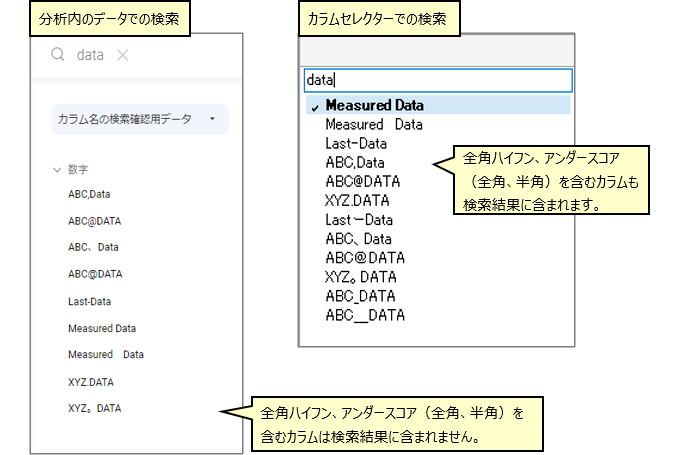
Task: Pick XYZ。DATA in the left analysis panel
Action: point(95,408)
